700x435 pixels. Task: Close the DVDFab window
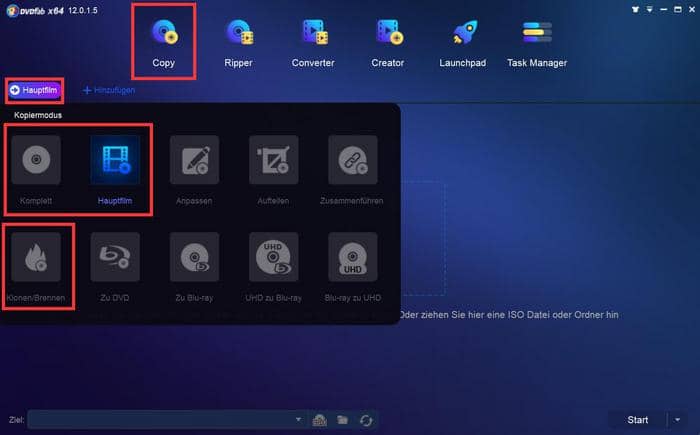tap(692, 9)
